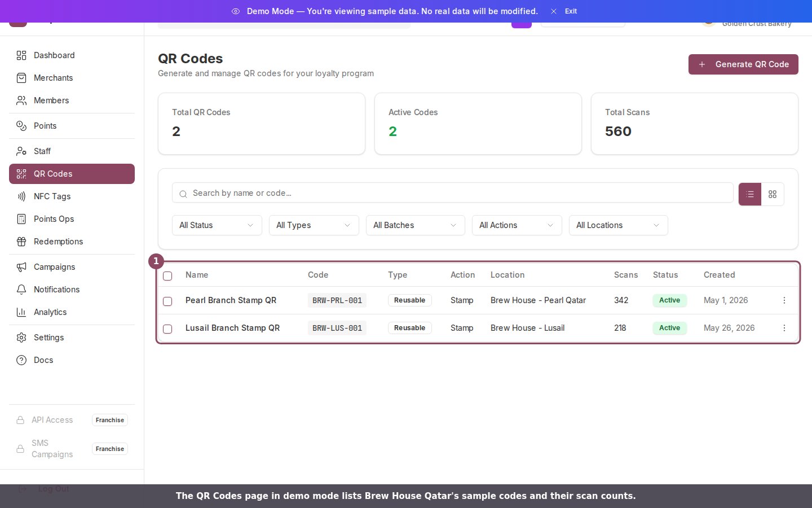Go to QR Codes in sidebar
The height and width of the screenshot is (508, 812).
tap(72, 174)
